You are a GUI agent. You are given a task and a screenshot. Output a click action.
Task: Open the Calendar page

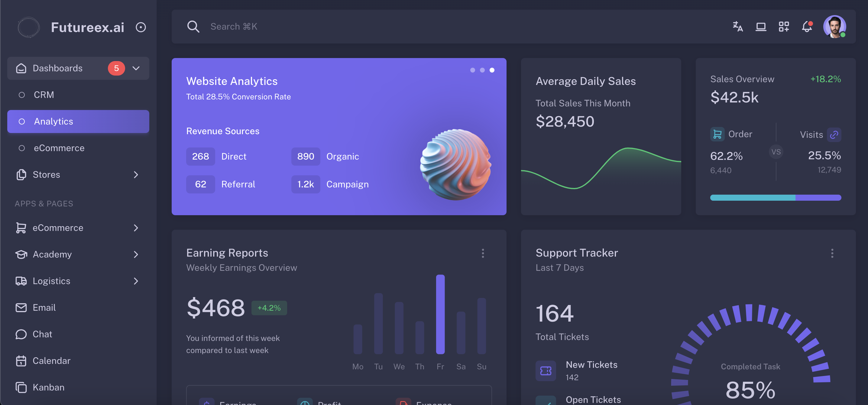[78, 361]
